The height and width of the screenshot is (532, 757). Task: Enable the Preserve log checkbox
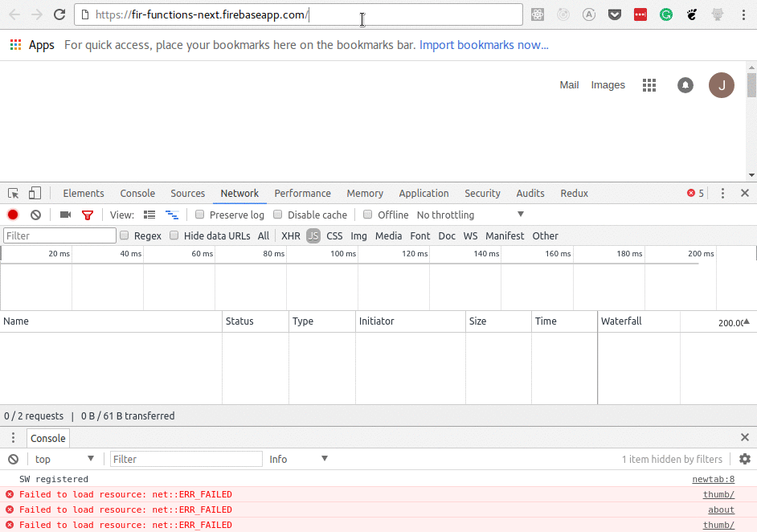199,215
